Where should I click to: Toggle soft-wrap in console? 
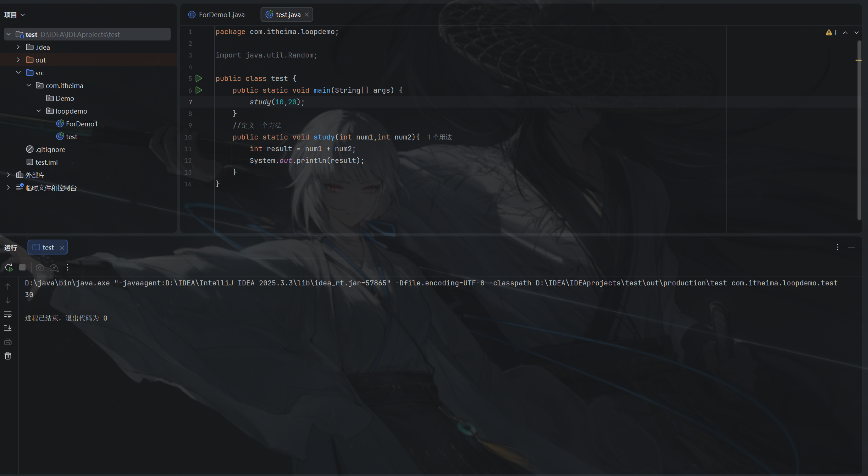(x=8, y=314)
